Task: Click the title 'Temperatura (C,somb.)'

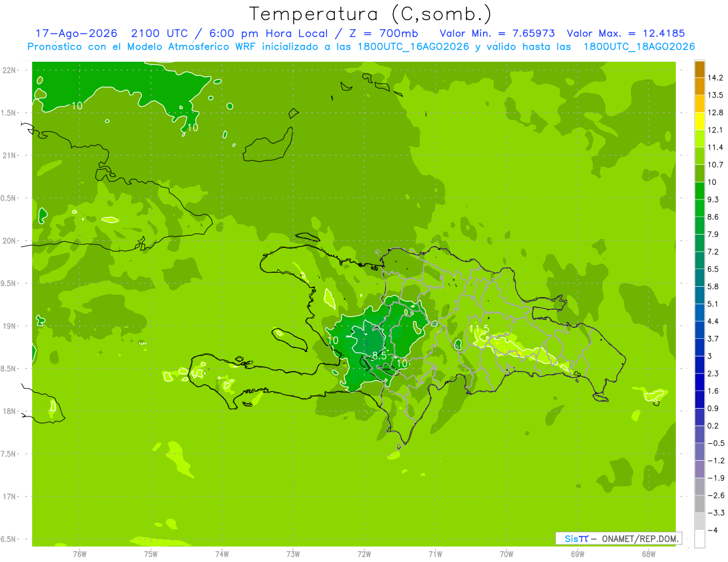Action: 371,13
